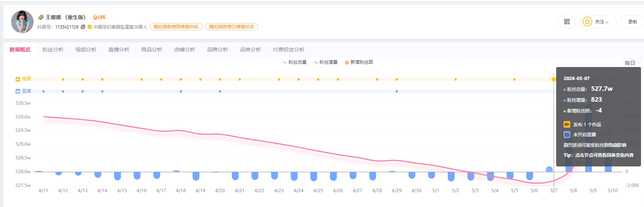Select the live-stream marker on 4/11
This screenshot has height=207, width=644.
tap(44, 91)
